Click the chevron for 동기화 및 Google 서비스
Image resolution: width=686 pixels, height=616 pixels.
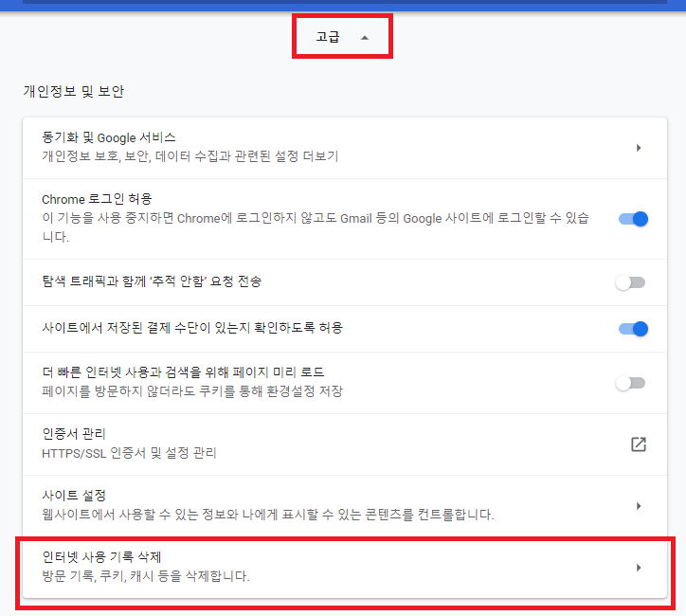pos(639,148)
